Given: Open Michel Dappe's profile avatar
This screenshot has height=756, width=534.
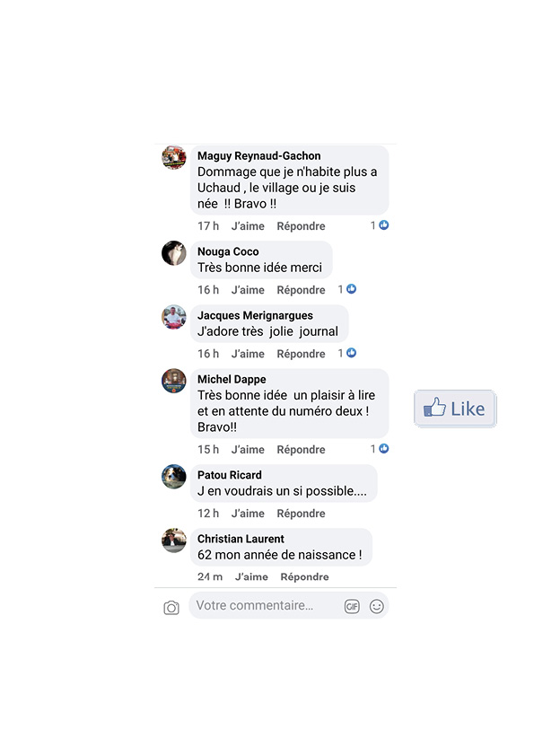Looking at the screenshot, I should click(174, 381).
